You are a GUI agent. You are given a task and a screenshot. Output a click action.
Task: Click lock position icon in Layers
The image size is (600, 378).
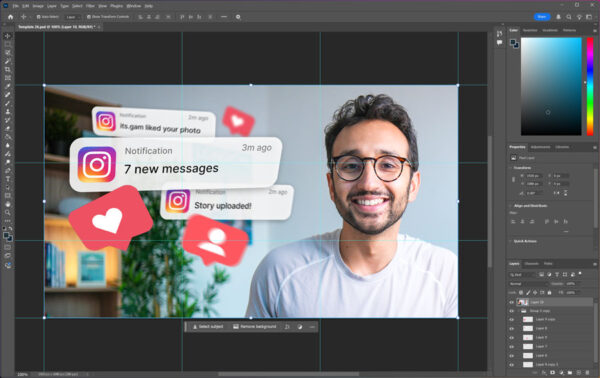(535, 292)
